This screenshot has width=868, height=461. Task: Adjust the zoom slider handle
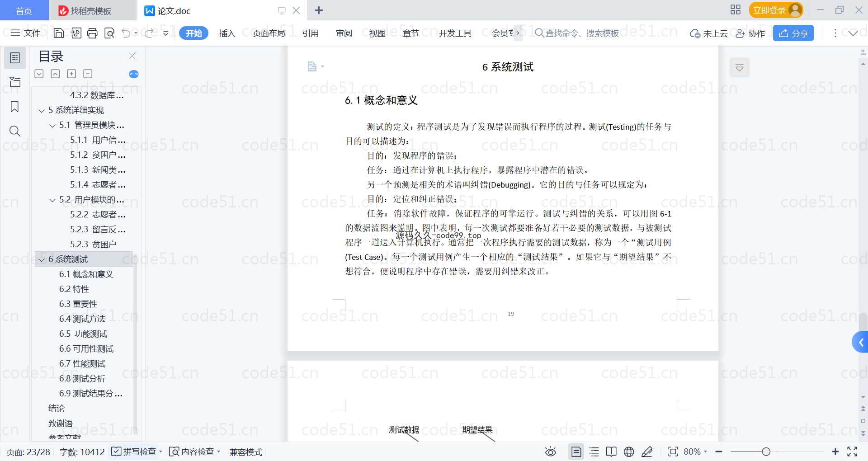(766, 452)
